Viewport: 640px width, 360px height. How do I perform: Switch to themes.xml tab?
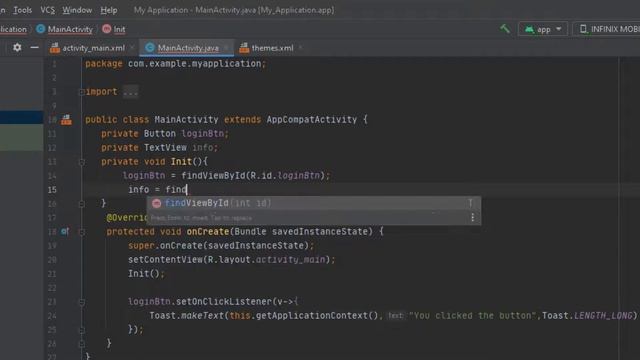(272, 48)
